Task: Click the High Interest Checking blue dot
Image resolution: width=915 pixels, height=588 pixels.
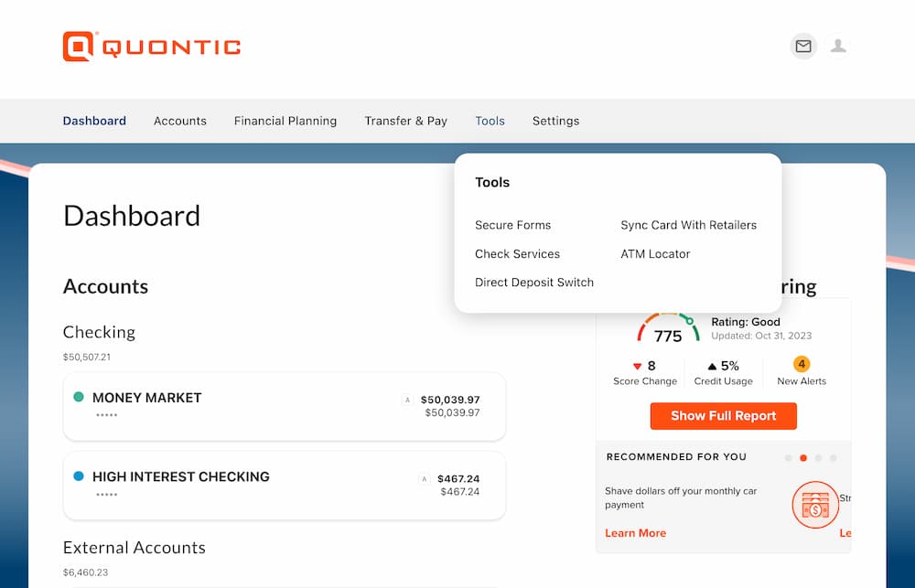Action: click(x=78, y=476)
